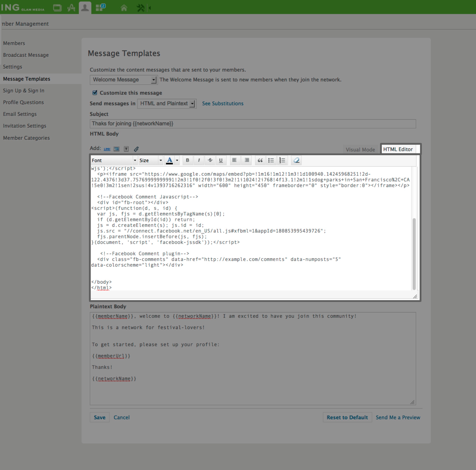
Task: Align text right in editor
Action: pos(247,160)
